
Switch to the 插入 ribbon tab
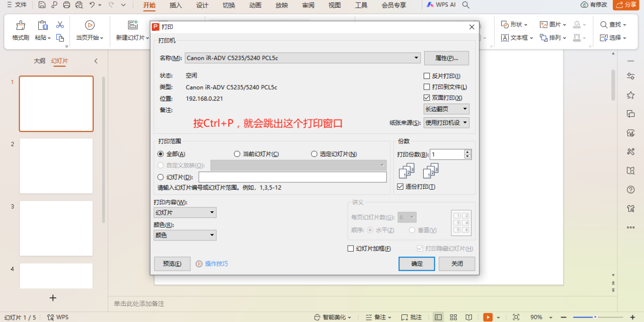click(x=177, y=6)
